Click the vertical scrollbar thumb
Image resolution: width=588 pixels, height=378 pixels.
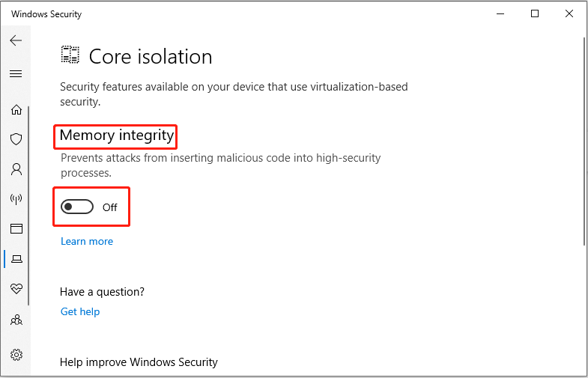pyautogui.click(x=583, y=142)
